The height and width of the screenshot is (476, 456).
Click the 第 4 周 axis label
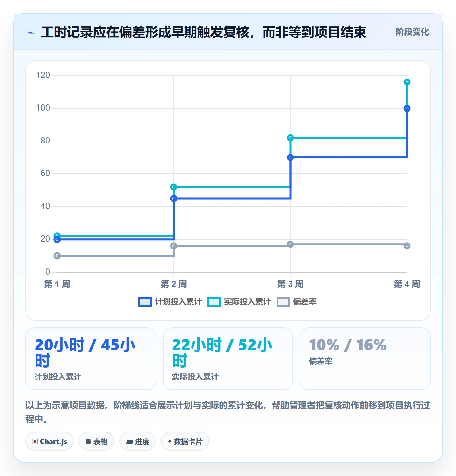click(407, 284)
